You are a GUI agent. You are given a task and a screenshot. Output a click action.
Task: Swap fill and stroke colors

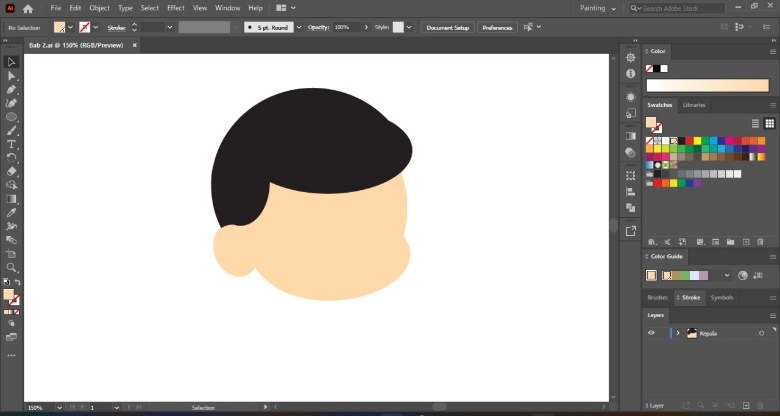click(17, 282)
